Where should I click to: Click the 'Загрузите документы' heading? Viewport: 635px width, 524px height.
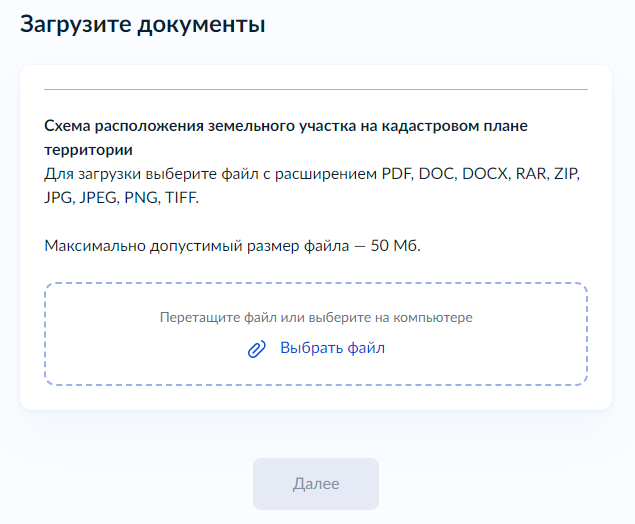(143, 24)
